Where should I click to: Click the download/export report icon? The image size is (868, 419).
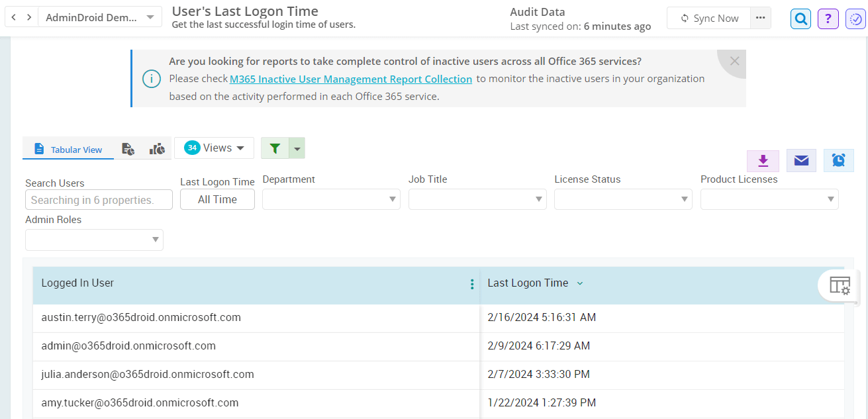(x=763, y=161)
